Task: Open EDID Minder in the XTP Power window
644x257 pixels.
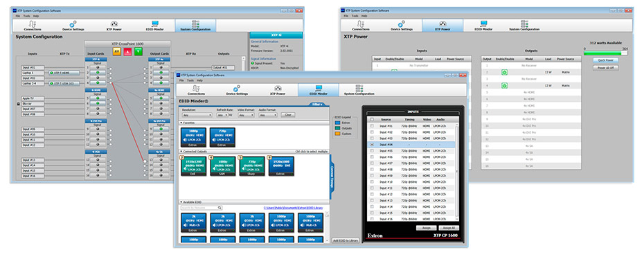Action: [x=483, y=26]
